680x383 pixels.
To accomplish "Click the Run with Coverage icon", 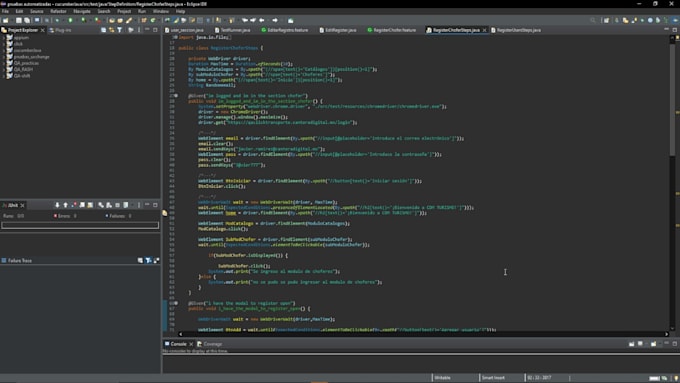I will coord(83,20).
